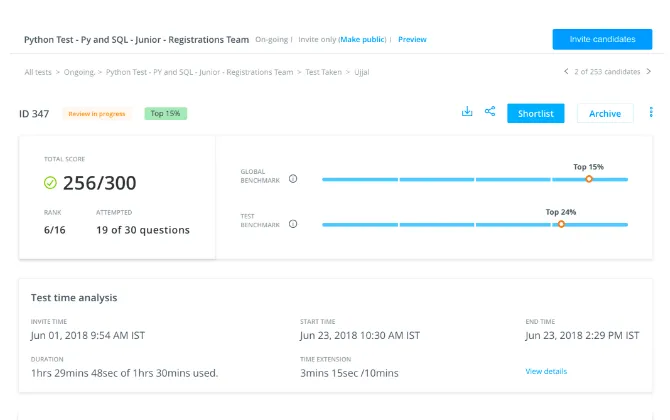Click the Review in progress status badge
670x420 pixels.
coord(99,113)
